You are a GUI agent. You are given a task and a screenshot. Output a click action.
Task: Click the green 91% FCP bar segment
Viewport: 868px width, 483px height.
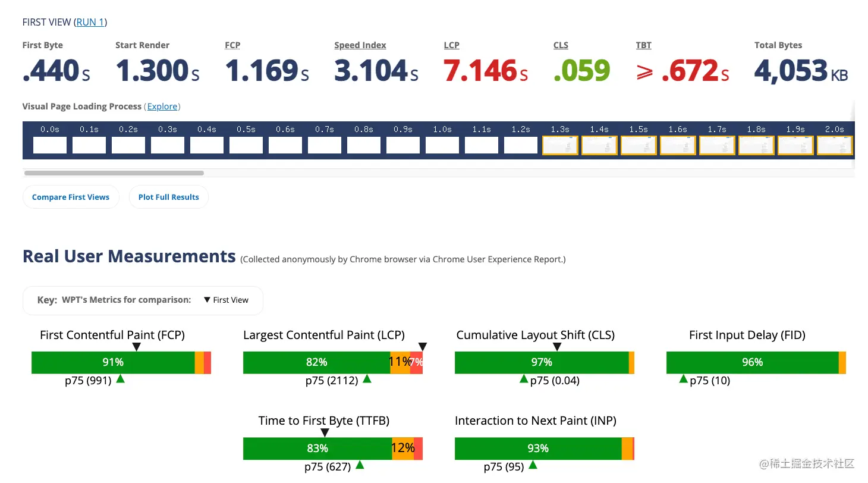click(113, 362)
